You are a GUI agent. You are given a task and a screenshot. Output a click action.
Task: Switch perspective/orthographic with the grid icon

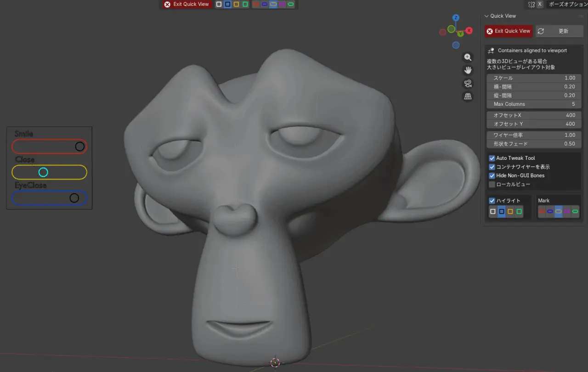(468, 96)
